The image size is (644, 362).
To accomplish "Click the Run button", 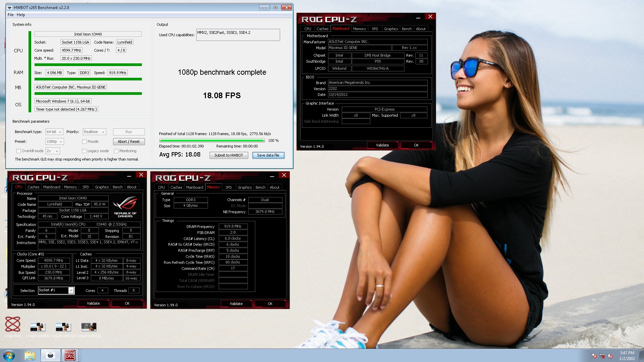I will coord(129,132).
